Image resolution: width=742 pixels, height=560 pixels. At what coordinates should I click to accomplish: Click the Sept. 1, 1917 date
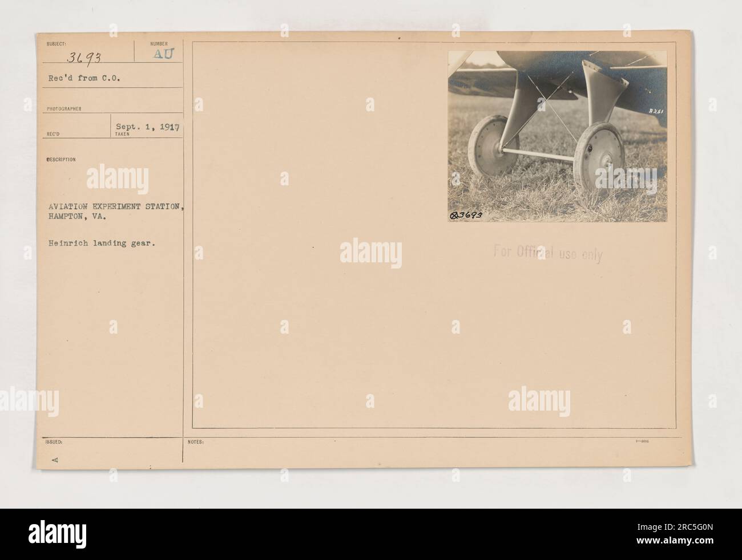point(148,128)
